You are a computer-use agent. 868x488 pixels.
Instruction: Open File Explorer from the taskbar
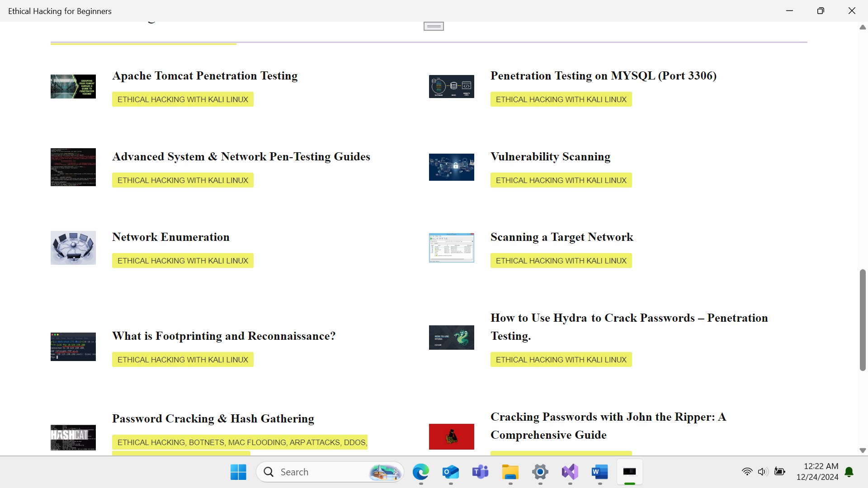click(x=510, y=472)
